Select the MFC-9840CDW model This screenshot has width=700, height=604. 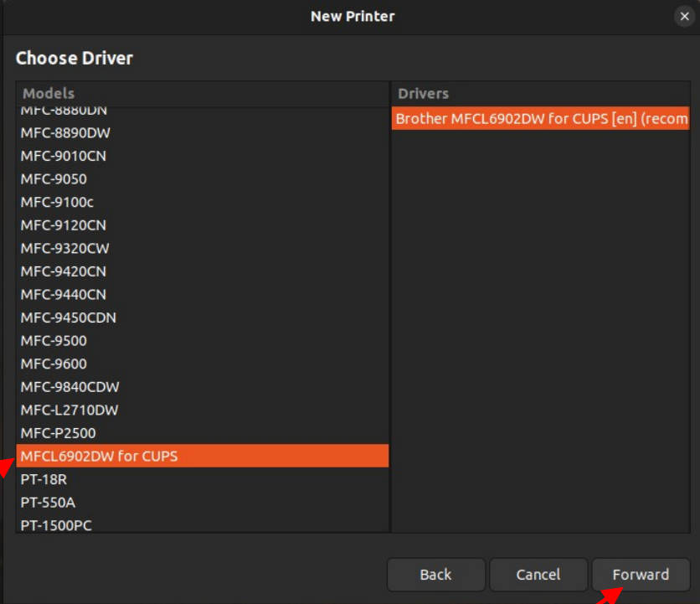tap(70, 387)
